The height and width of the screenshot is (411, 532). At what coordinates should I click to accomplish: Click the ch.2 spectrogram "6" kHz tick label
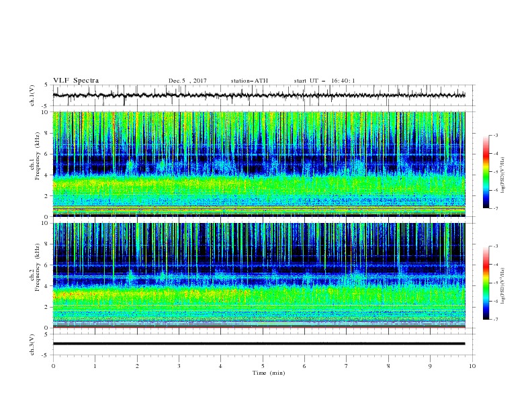pos(47,265)
